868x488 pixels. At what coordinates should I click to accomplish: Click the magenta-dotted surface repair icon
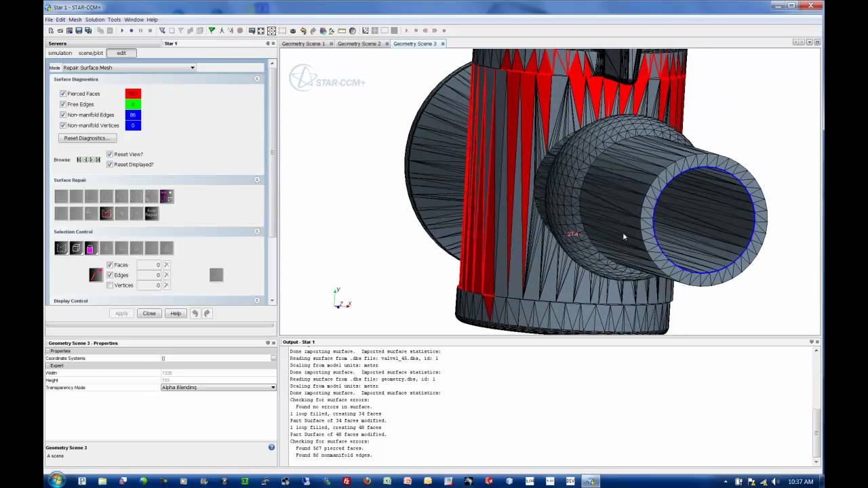tap(167, 197)
